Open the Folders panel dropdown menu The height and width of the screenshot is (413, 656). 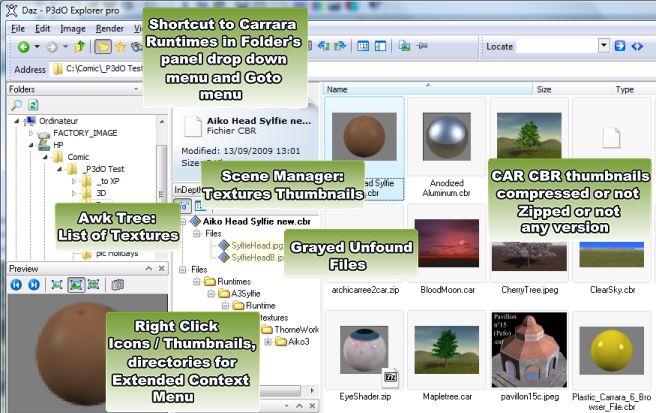[x=136, y=89]
